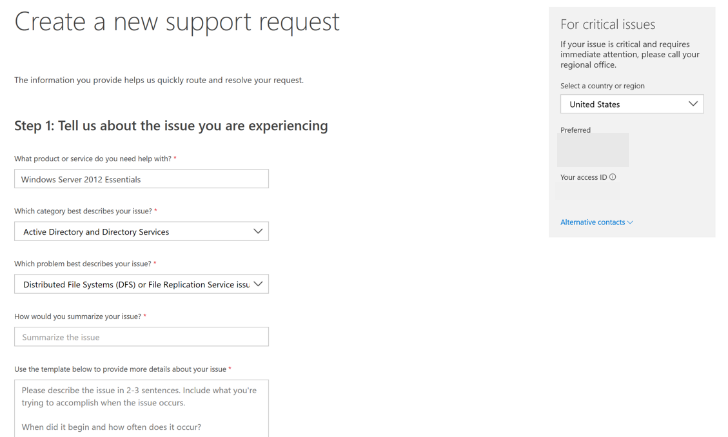Click the Summarize the issue input field
The height and width of the screenshot is (437, 728).
click(141, 337)
